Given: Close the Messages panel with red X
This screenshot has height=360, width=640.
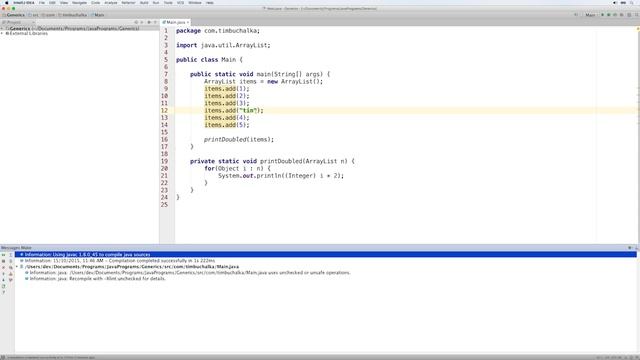Looking at the screenshot, I should point(3,267).
